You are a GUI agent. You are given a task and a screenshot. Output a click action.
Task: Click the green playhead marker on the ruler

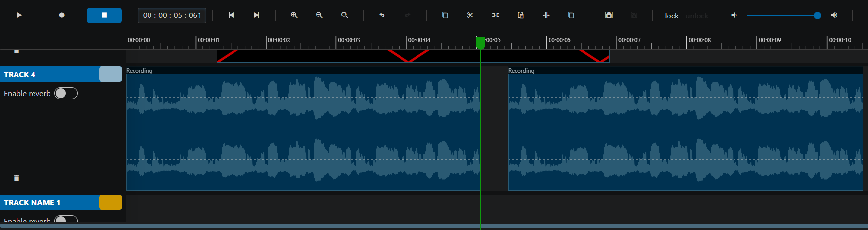[481, 43]
